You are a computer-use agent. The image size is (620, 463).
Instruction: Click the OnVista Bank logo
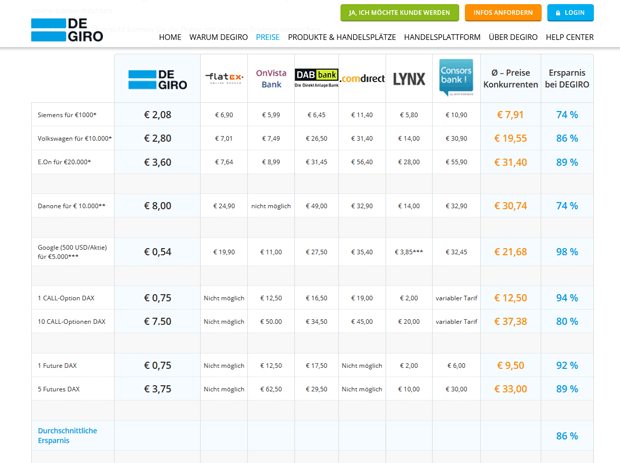pos(271,79)
